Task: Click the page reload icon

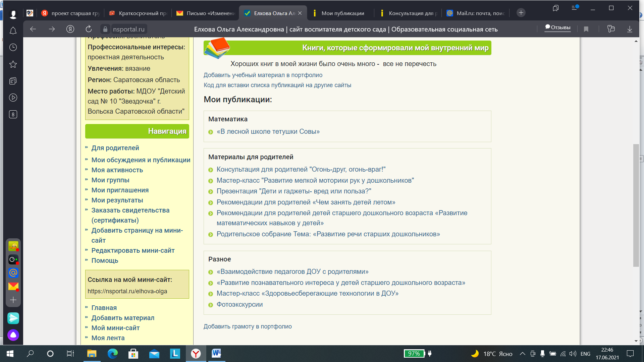Action: click(89, 29)
